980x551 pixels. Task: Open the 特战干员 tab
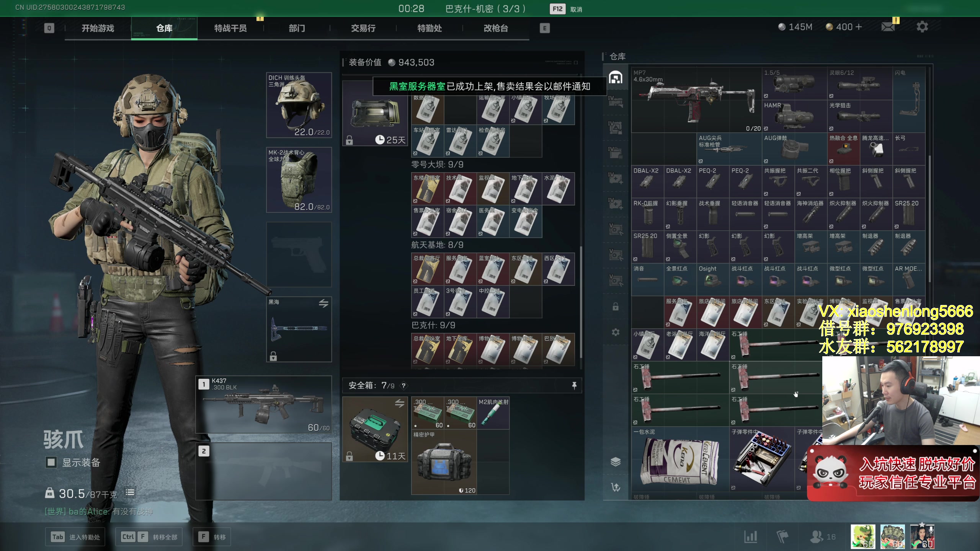coord(230,28)
